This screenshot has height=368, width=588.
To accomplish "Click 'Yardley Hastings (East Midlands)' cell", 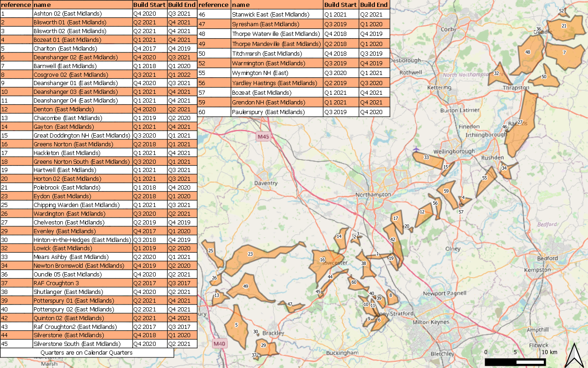I will tap(277, 83).
